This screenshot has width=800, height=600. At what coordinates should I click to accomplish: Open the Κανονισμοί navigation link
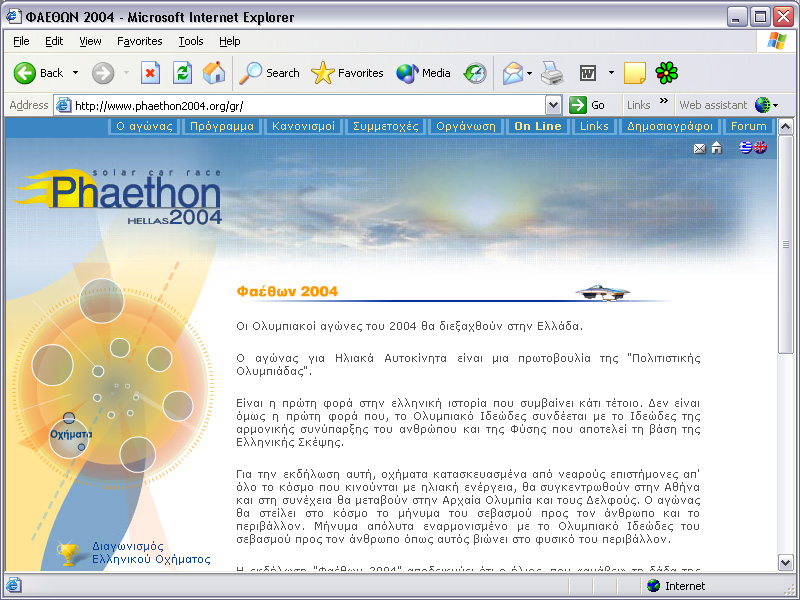[304, 127]
